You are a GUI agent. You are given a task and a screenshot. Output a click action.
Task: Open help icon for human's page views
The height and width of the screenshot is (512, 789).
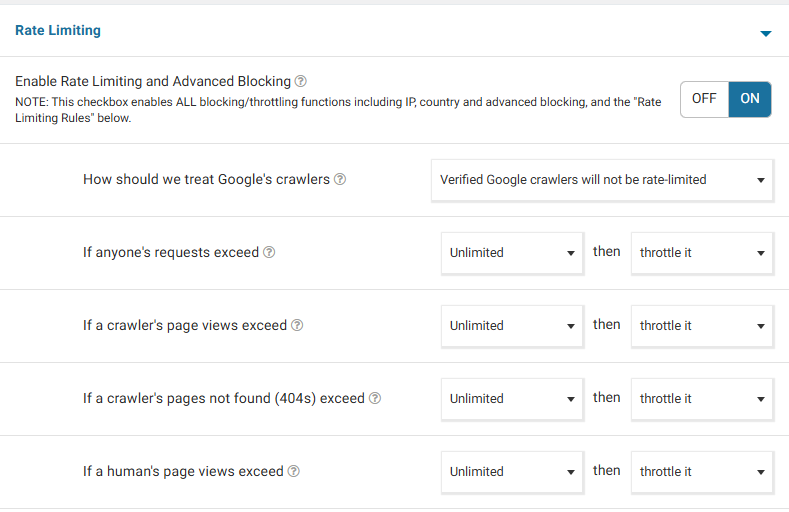293,471
